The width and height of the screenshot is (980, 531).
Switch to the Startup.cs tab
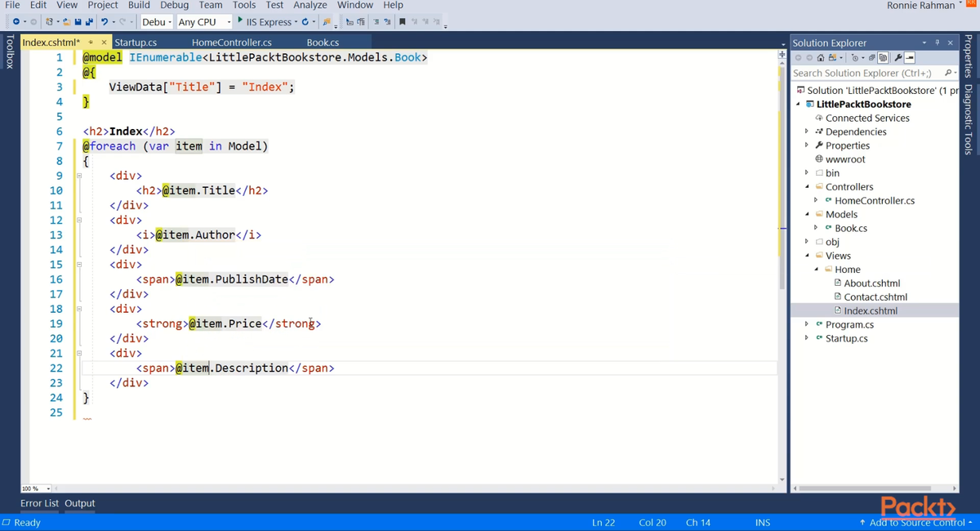[x=136, y=42]
